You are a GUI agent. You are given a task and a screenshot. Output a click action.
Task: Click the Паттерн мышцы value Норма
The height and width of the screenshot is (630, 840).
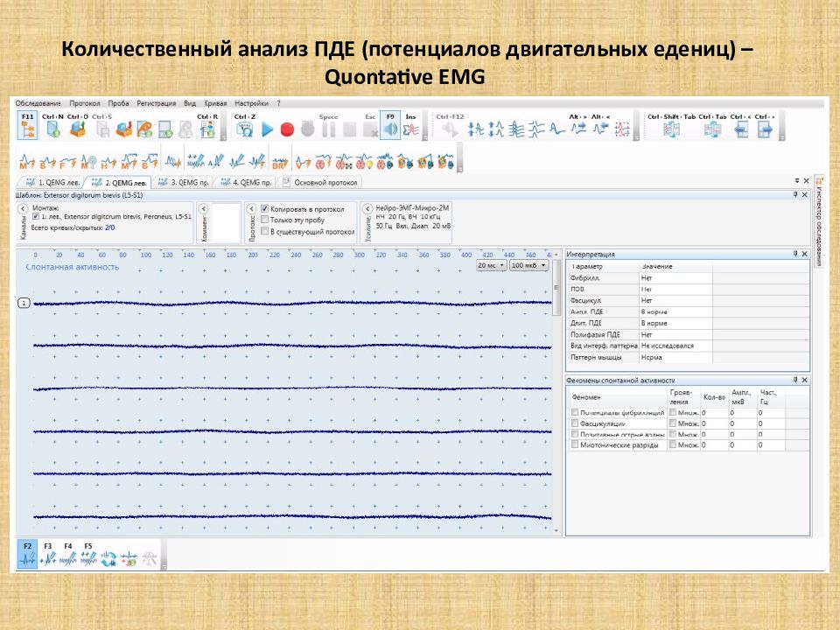coord(675,357)
